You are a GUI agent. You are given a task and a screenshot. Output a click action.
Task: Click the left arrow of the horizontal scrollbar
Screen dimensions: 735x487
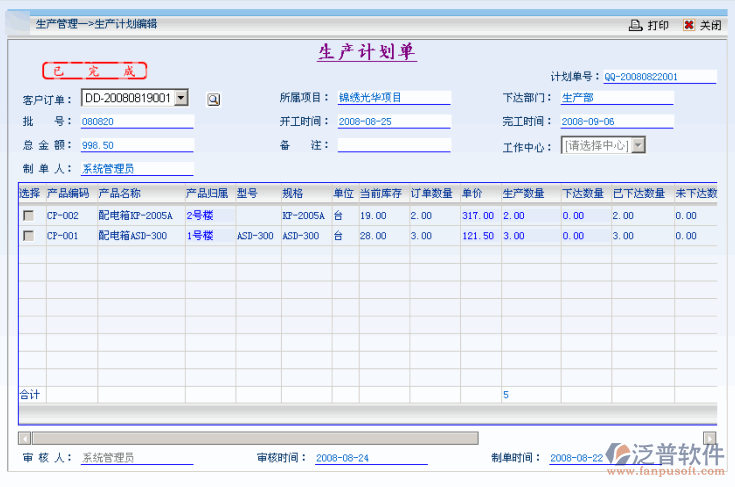(x=25, y=438)
